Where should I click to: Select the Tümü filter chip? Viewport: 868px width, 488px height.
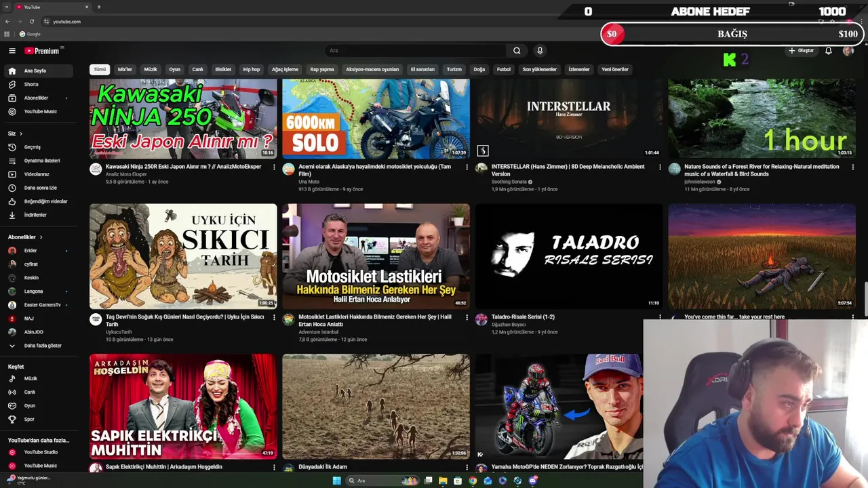[100, 69]
